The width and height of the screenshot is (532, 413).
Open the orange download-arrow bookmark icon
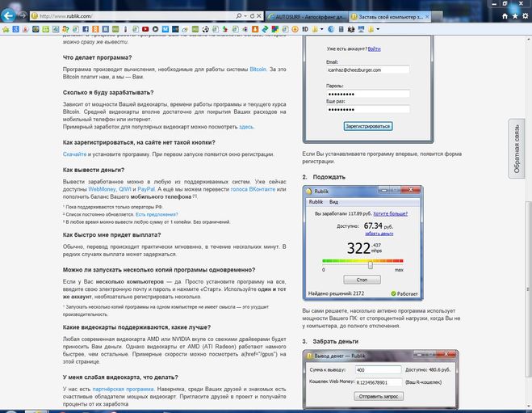[x=255, y=29]
